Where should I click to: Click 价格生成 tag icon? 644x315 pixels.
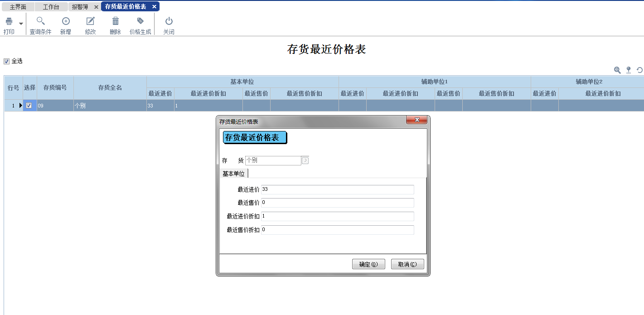(140, 21)
